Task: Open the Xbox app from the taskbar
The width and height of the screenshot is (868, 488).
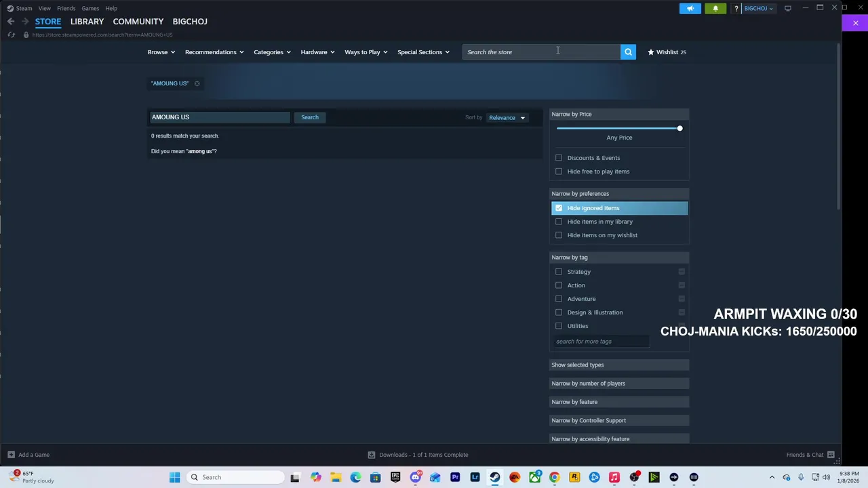Action: 535,477
